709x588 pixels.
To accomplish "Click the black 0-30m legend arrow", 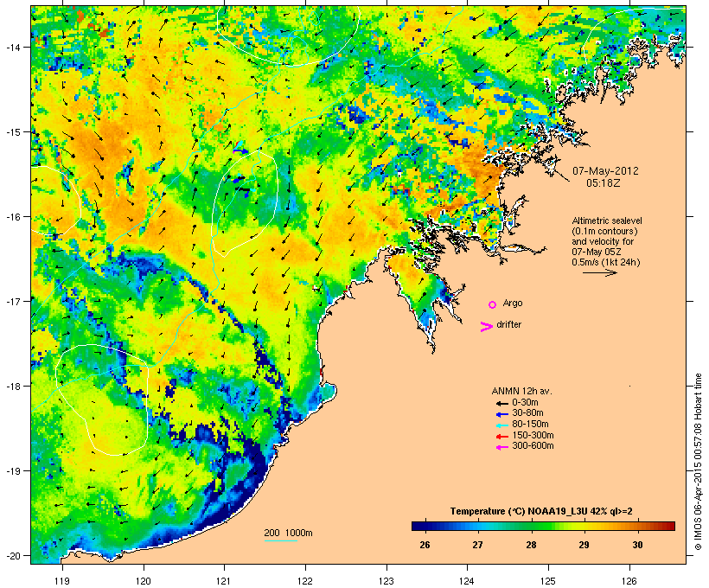I will [x=502, y=403].
